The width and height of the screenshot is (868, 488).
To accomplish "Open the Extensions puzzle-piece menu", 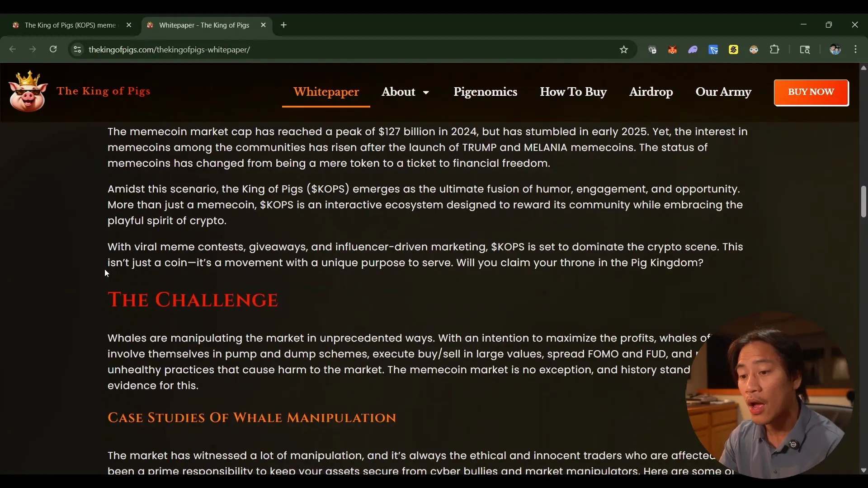I will click(x=775, y=50).
